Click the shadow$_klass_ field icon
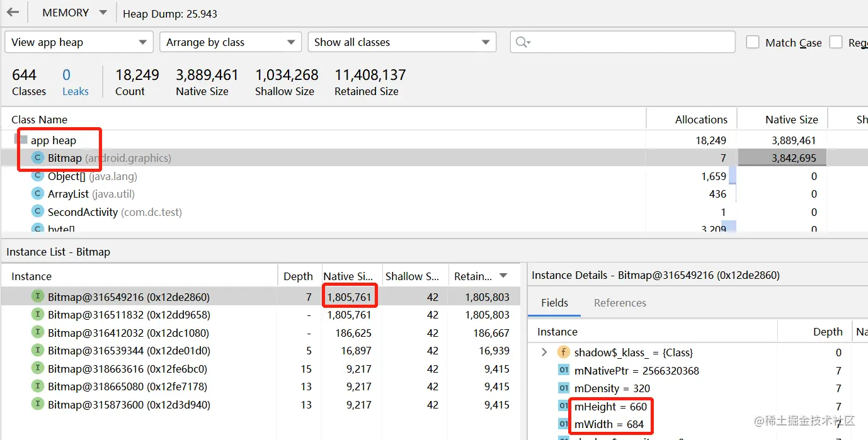Viewport: 868px width, 440px height. [564, 353]
